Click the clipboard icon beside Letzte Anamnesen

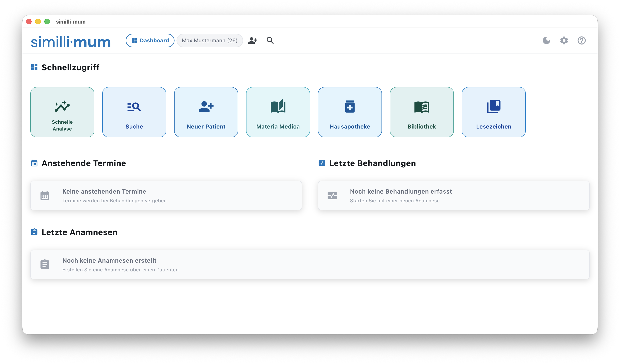[x=34, y=232]
